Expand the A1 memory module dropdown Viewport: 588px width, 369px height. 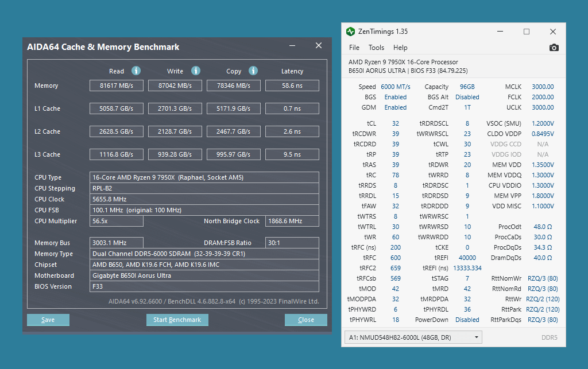click(413, 337)
